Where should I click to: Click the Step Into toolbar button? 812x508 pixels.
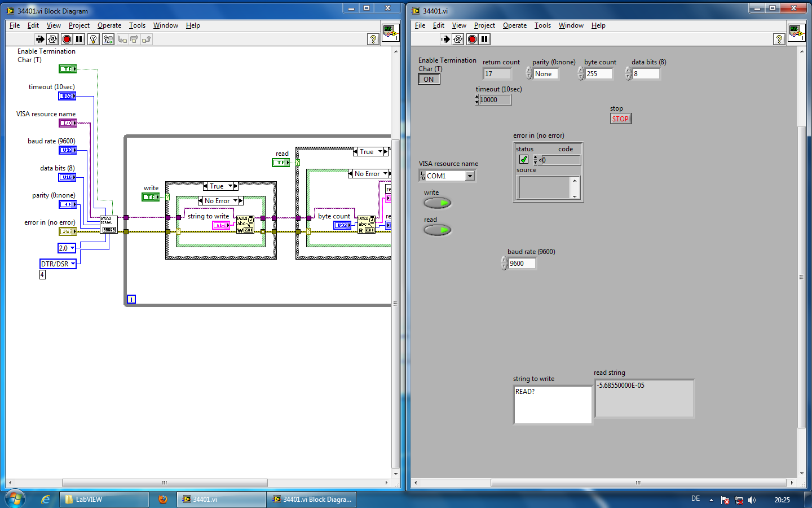tap(122, 39)
